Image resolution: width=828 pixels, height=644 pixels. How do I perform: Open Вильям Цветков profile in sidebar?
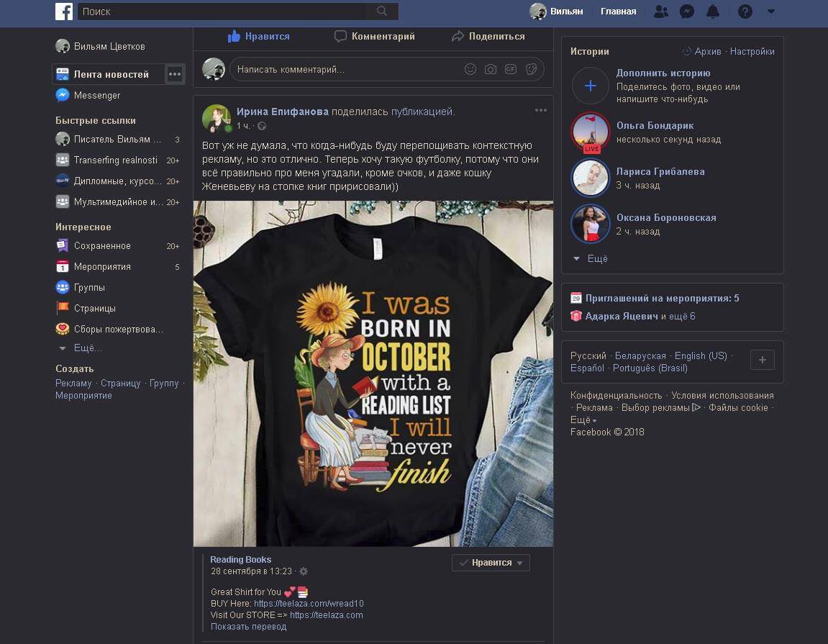(x=100, y=47)
